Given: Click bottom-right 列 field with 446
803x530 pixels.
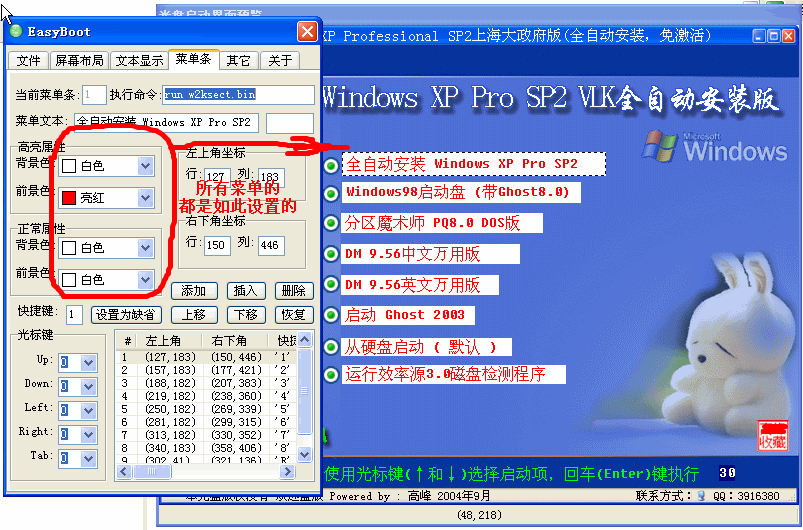Looking at the screenshot, I should pyautogui.click(x=271, y=245).
